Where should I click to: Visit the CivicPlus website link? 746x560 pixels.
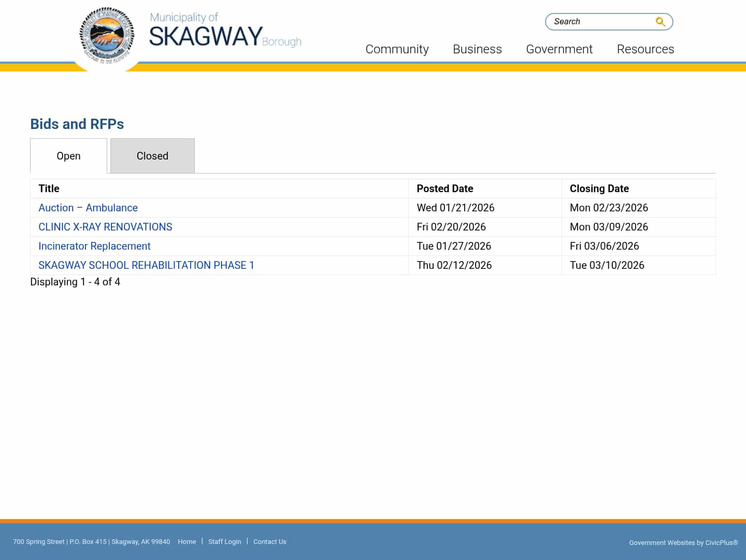pos(721,542)
